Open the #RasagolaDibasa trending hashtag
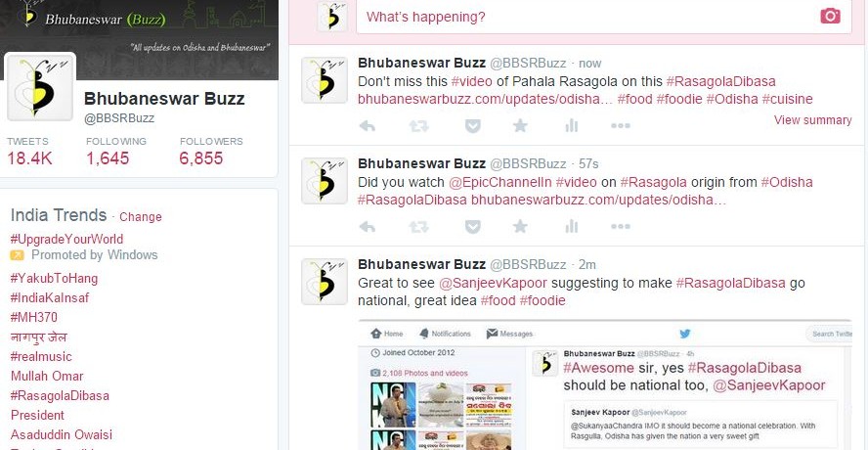The width and height of the screenshot is (868, 450). click(x=60, y=395)
